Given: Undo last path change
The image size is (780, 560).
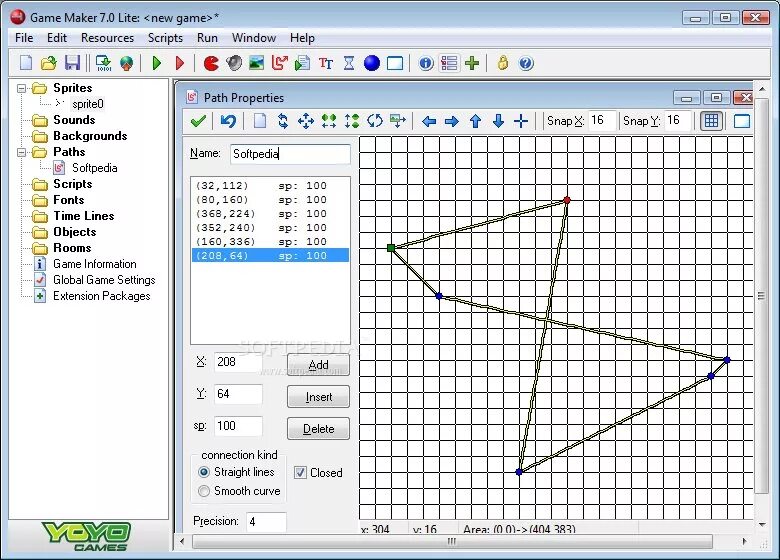Looking at the screenshot, I should pyautogui.click(x=228, y=121).
